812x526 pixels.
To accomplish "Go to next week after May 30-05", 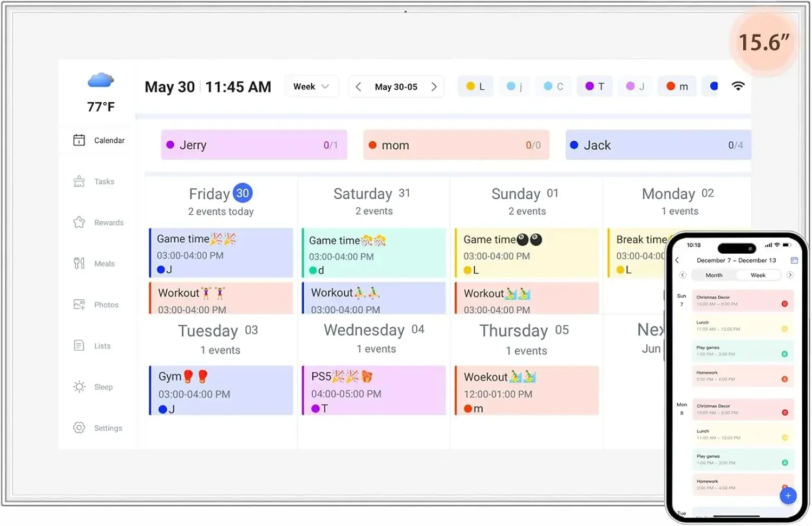I will (434, 87).
